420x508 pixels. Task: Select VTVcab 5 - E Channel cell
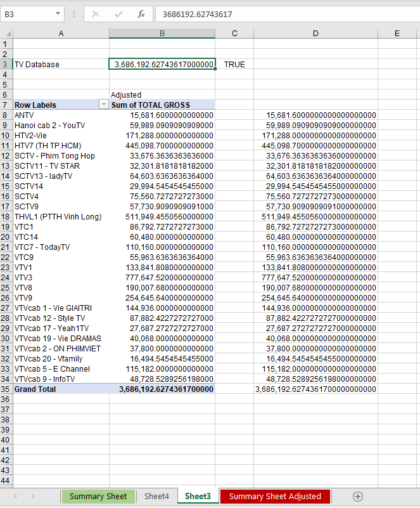(61, 368)
